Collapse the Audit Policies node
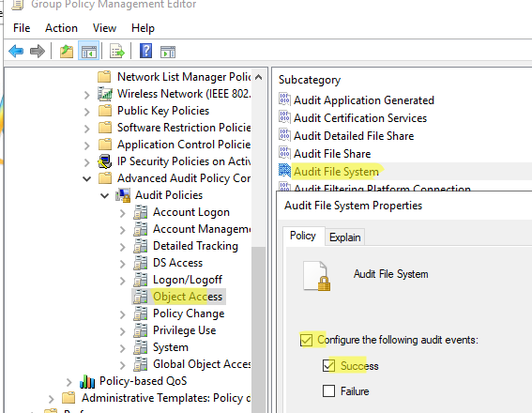The width and height of the screenshot is (532, 413). [105, 196]
